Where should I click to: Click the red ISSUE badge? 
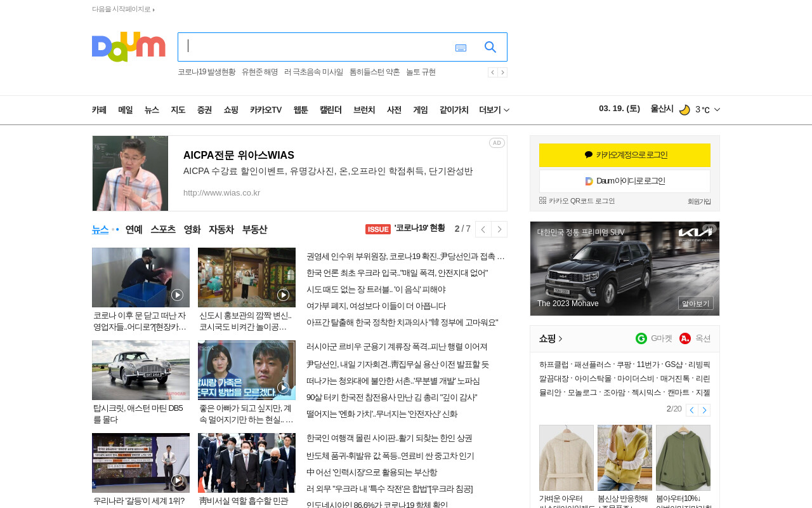pos(378,229)
